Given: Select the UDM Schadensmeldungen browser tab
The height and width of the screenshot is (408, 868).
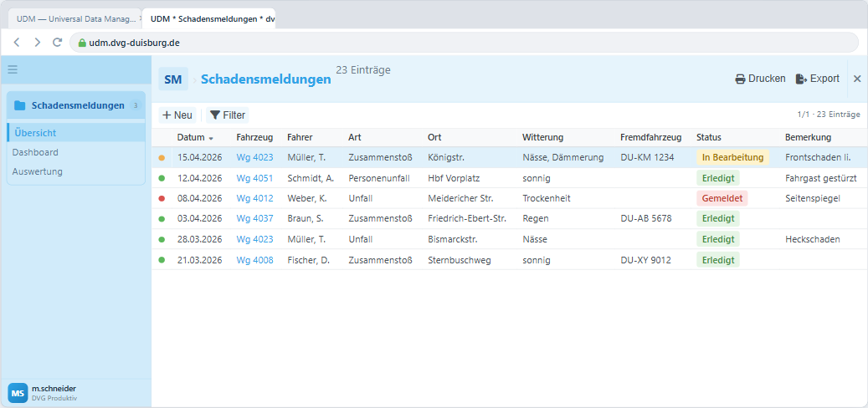Looking at the screenshot, I should pos(208,18).
